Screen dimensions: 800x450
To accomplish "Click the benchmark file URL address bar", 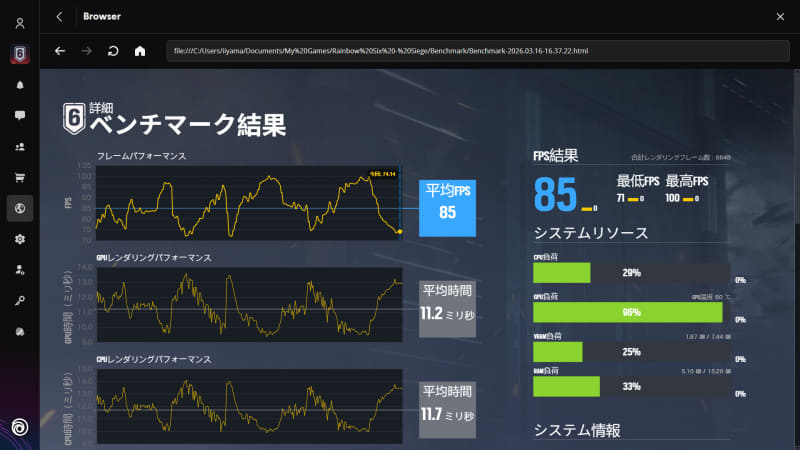I will coord(478,51).
